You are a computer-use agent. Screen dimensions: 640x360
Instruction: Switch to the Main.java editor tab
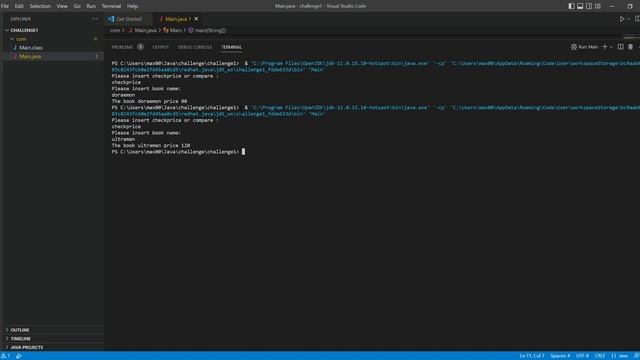[x=175, y=19]
